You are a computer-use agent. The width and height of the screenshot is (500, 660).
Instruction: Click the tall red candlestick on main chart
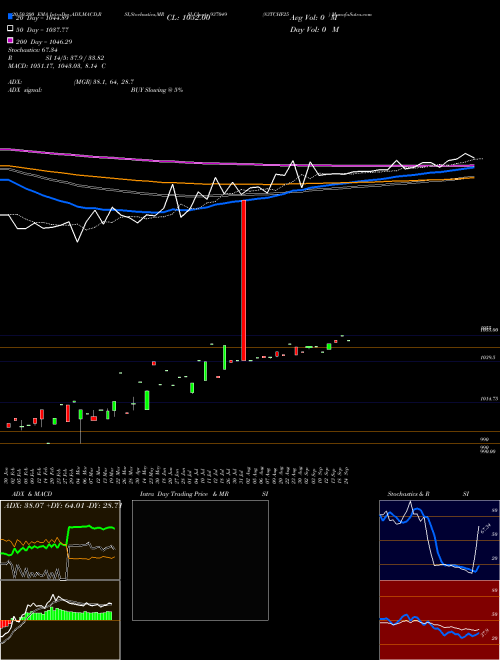[243, 280]
